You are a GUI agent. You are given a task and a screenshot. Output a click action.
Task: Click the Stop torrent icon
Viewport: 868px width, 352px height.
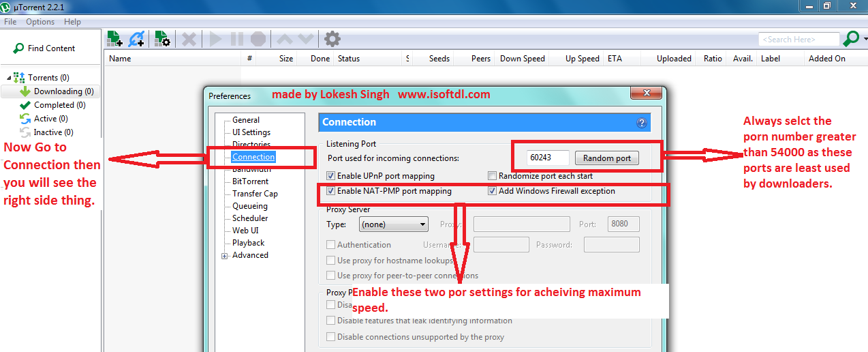point(258,39)
